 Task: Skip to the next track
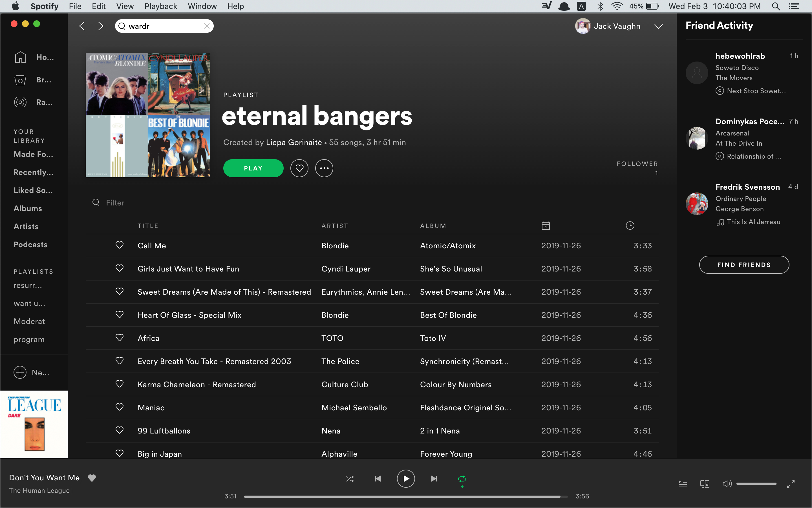coord(434,478)
